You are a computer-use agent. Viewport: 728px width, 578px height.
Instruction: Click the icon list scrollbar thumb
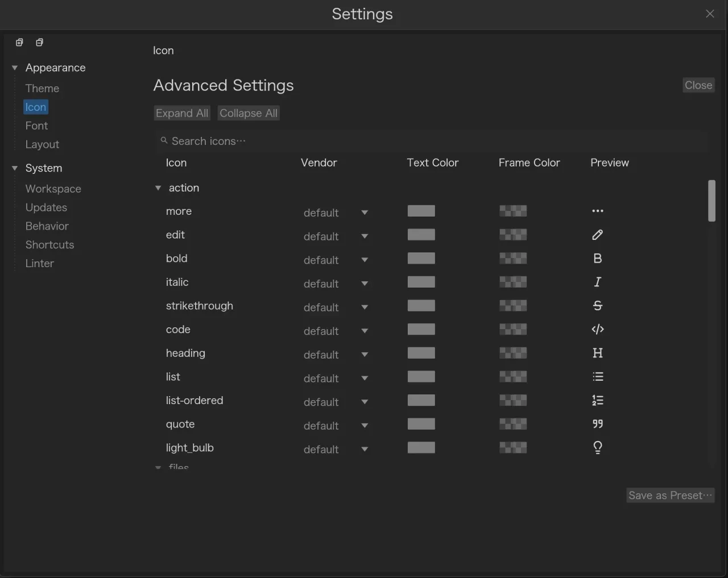point(712,201)
